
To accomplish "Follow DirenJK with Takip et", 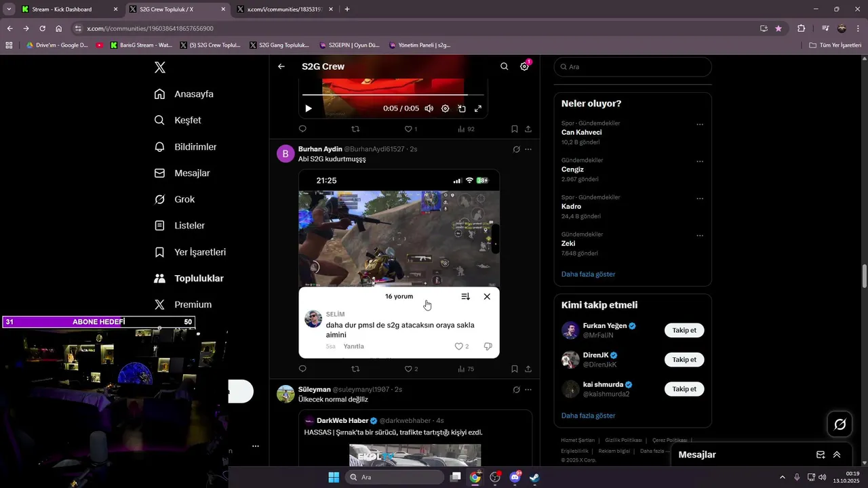I will [684, 360].
